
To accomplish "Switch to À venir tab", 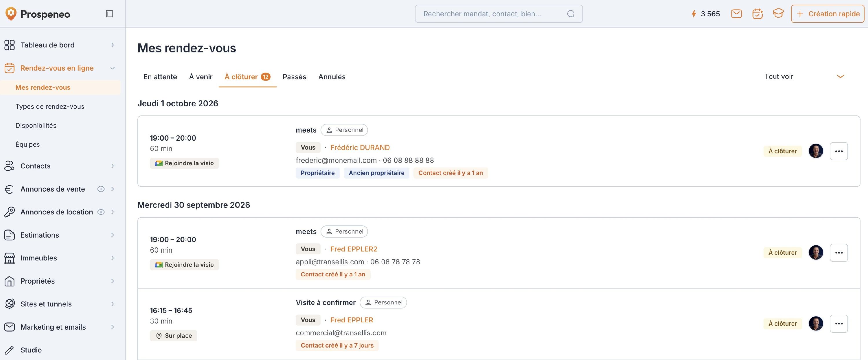I will 201,77.
